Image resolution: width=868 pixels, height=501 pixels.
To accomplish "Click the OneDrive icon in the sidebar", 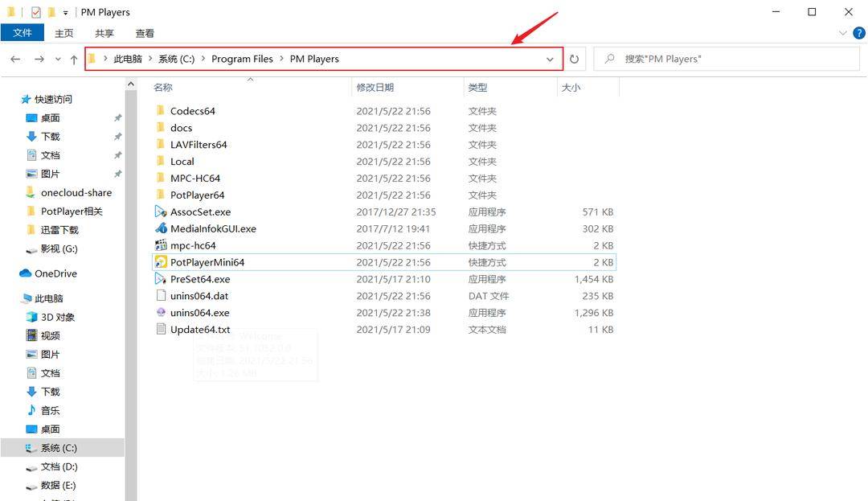I will pyautogui.click(x=25, y=273).
